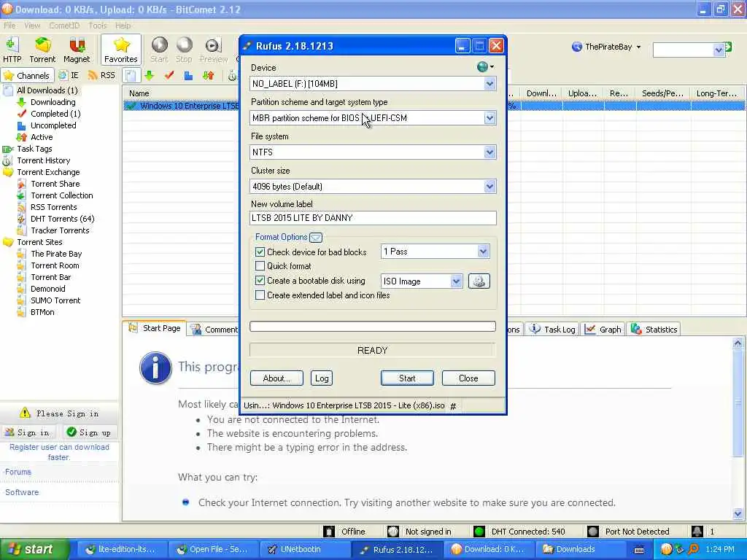Click the start page scrollbar down arrow

pyautogui.click(x=738, y=514)
